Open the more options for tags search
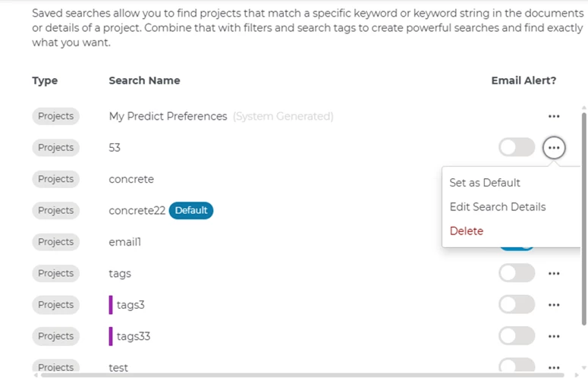Screen dimensions: 588x380 pos(554,274)
